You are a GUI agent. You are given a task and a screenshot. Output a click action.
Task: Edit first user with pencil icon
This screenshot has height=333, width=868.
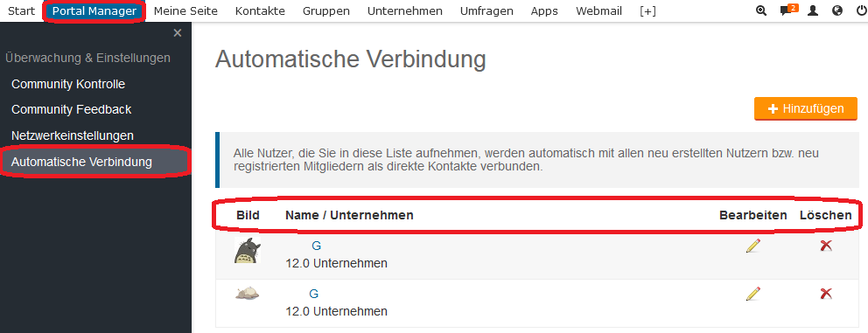[752, 246]
